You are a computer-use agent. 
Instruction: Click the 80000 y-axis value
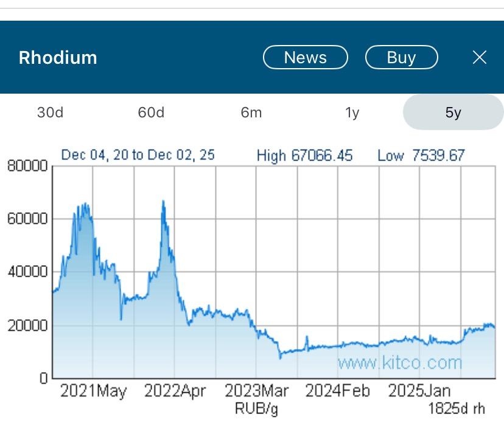27,166
